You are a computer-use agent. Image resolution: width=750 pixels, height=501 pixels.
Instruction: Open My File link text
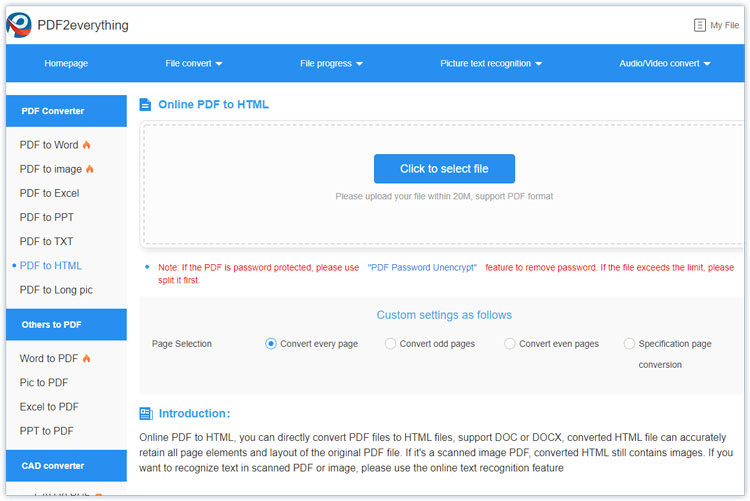pos(725,25)
